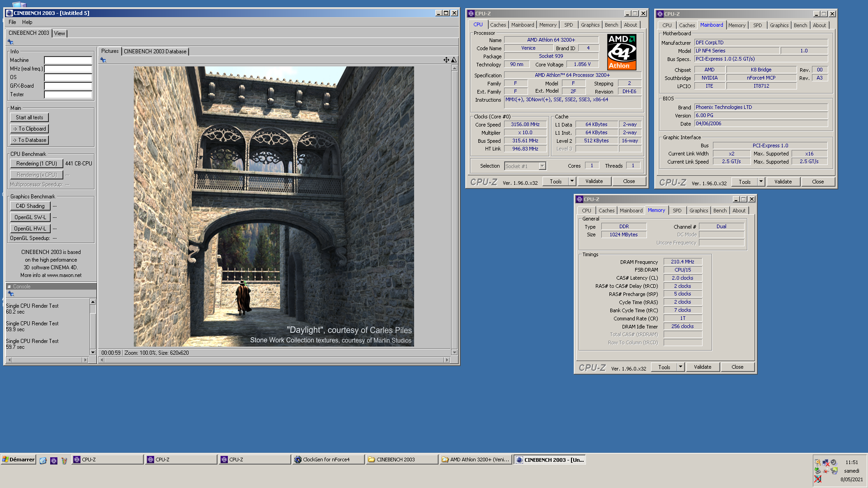This screenshot has height=488, width=868.
Task: Open the Démarrer start menu
Action: click(x=19, y=460)
